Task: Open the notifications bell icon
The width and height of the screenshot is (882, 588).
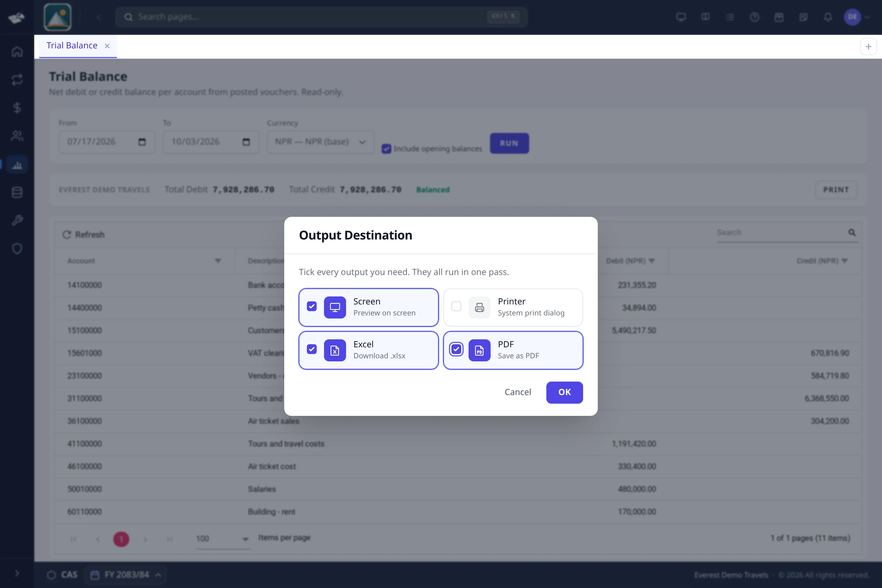Action: [x=827, y=17]
